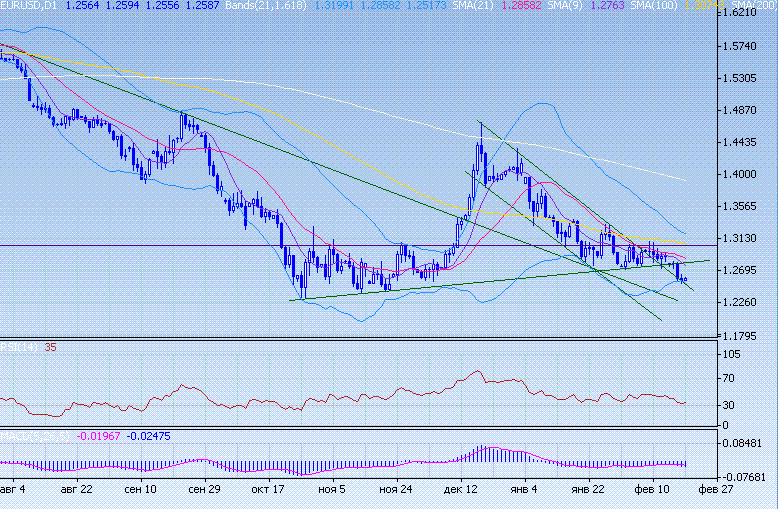
Task: Click the янв 4 date label
Action: pyautogui.click(x=522, y=491)
